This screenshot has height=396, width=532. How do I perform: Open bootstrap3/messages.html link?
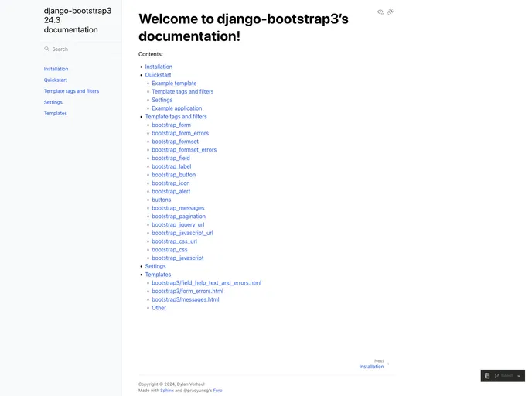[x=186, y=299]
